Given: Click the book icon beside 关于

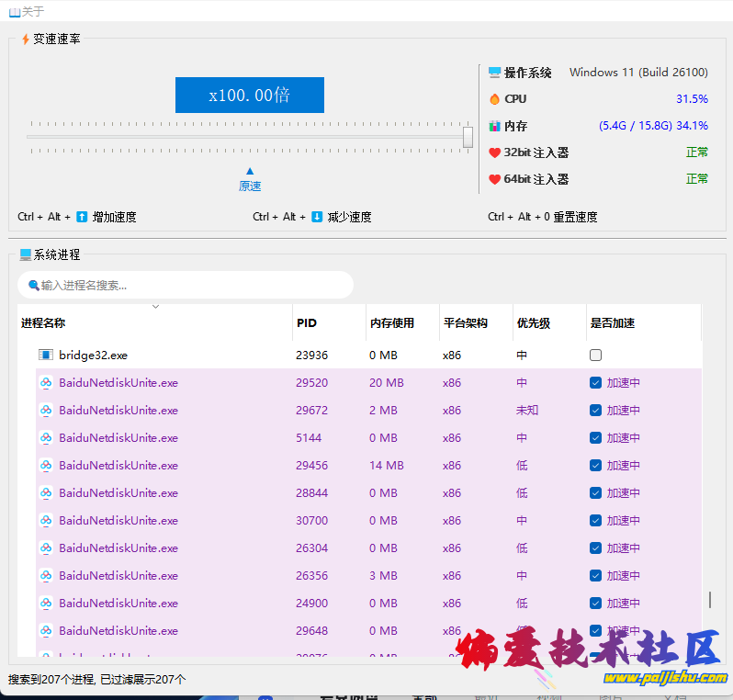Looking at the screenshot, I should (x=14, y=12).
